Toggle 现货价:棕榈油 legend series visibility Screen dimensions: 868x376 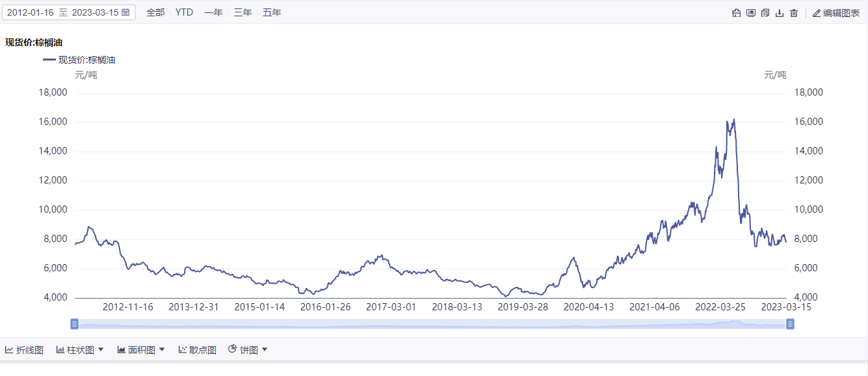click(79, 60)
